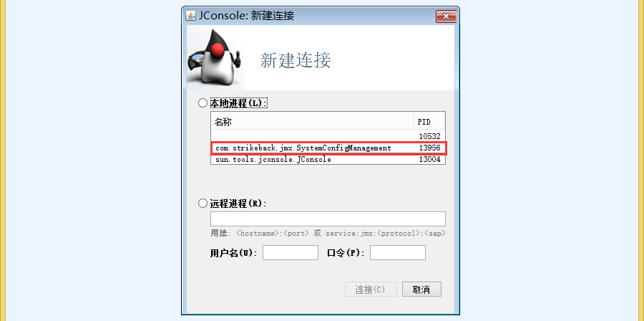This screenshot has width=644, height=321.
Task: Click the 连接(C) connect button
Action: click(x=371, y=289)
